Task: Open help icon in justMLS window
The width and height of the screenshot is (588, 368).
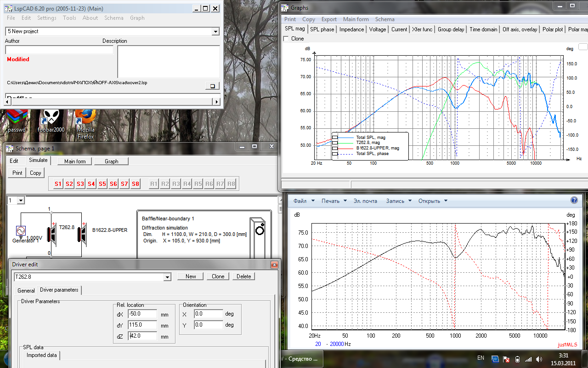Action: (x=574, y=201)
